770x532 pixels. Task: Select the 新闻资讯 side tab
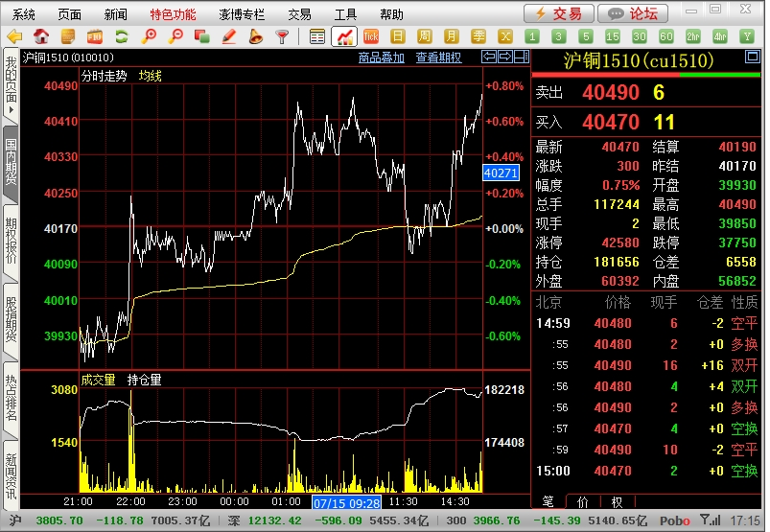coord(11,475)
